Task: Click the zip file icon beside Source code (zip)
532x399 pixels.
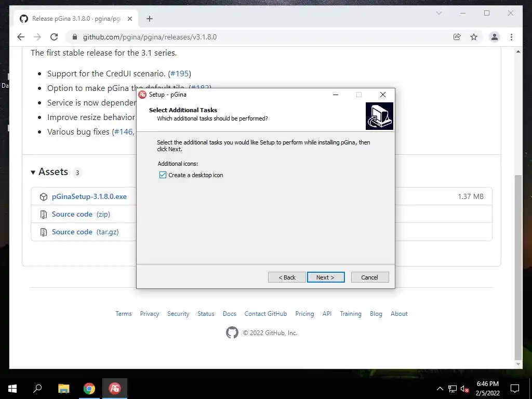Action: coord(44,215)
